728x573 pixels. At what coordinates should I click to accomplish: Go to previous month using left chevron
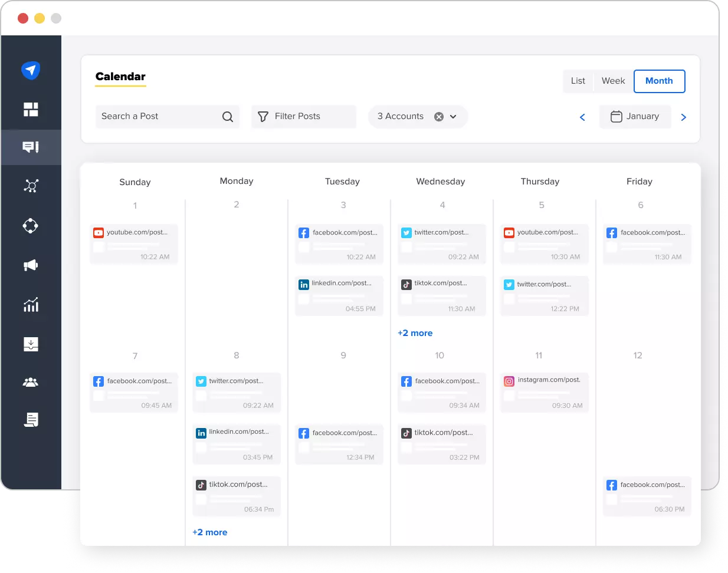click(x=582, y=117)
